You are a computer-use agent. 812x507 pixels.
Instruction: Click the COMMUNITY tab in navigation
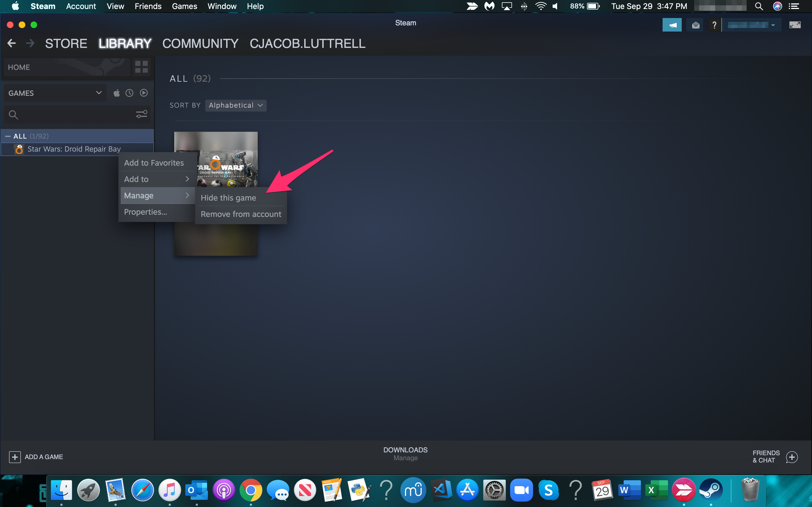[200, 43]
